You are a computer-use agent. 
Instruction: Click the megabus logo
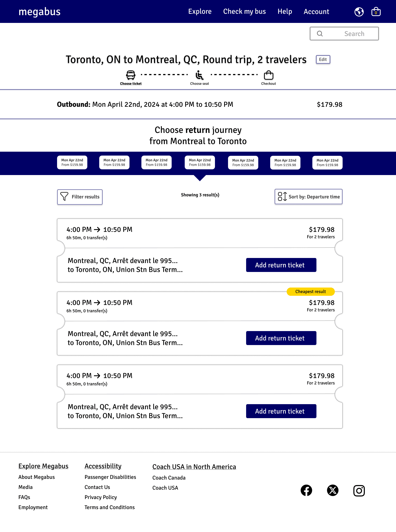click(x=40, y=11)
